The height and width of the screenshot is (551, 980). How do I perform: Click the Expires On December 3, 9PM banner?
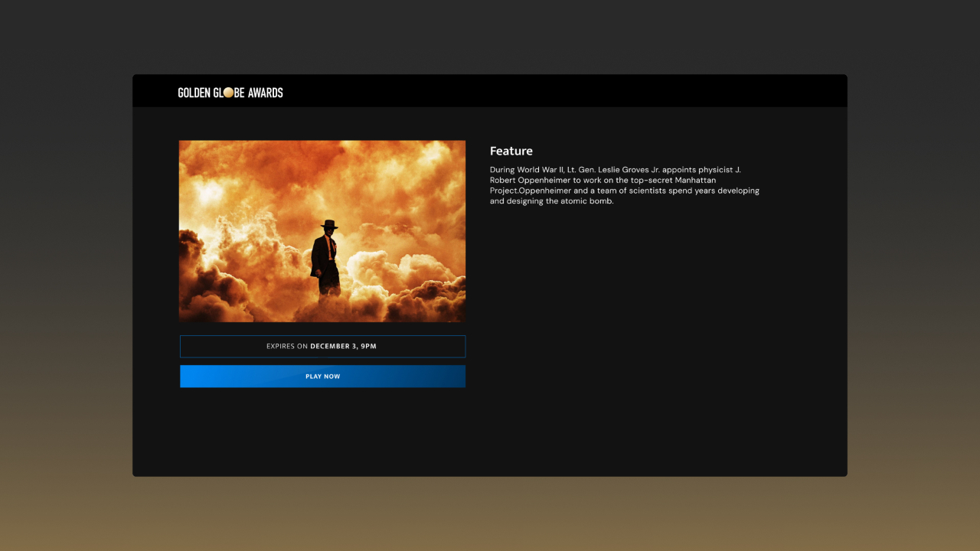point(322,346)
